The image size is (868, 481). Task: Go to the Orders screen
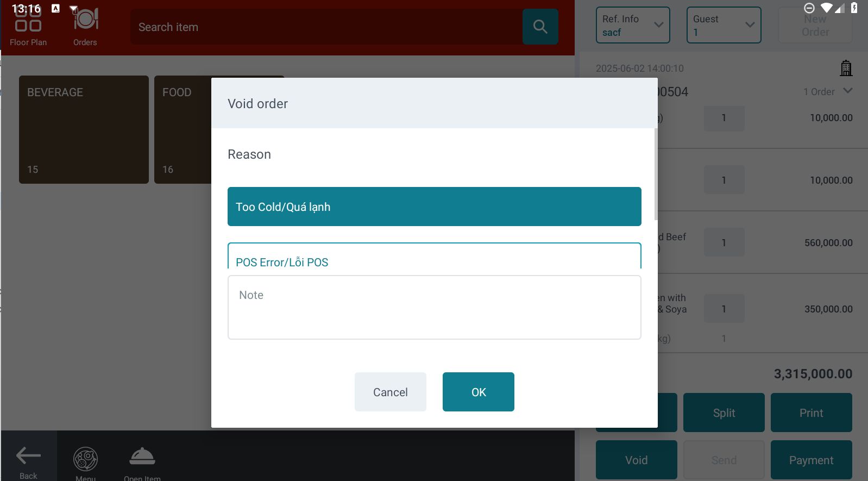point(85,26)
